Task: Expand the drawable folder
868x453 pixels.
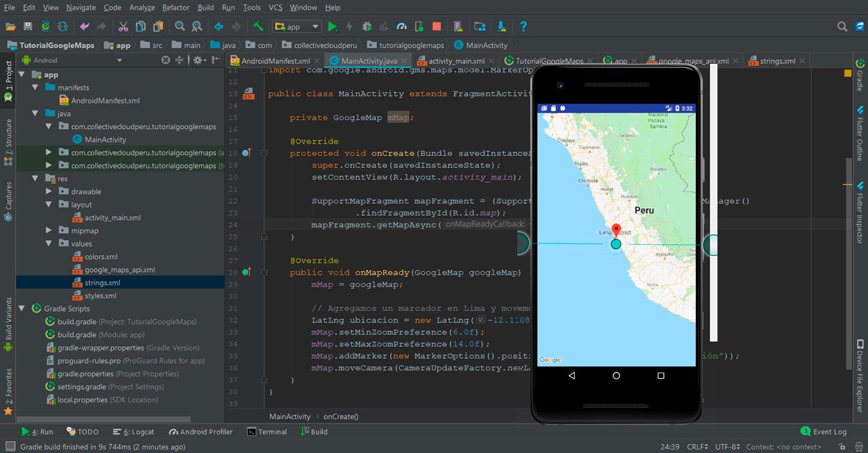Action: [x=48, y=191]
